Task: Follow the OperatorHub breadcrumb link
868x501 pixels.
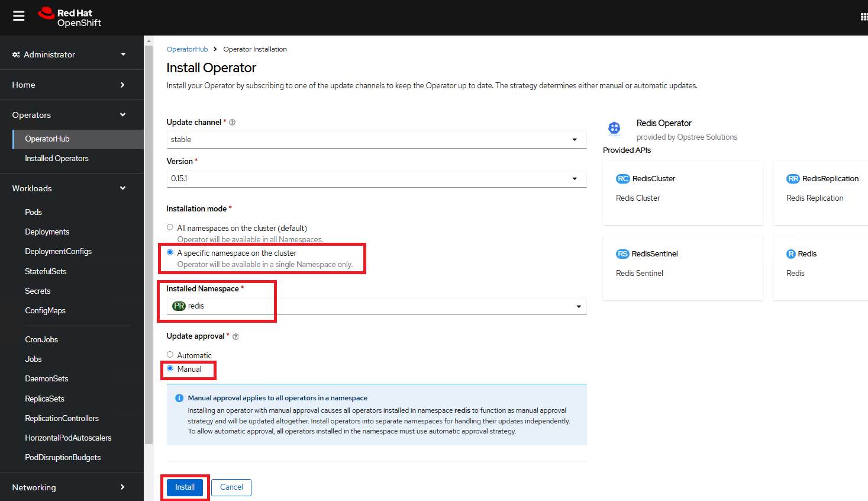Action: (187, 49)
